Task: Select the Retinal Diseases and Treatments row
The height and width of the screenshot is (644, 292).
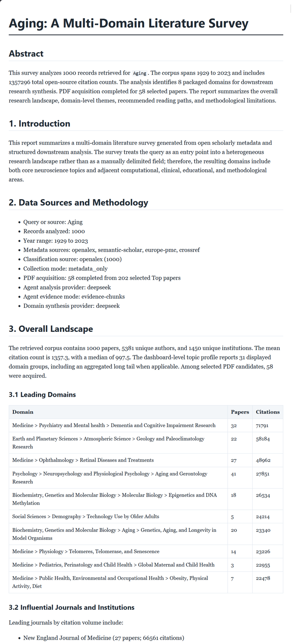Action: 146,460
